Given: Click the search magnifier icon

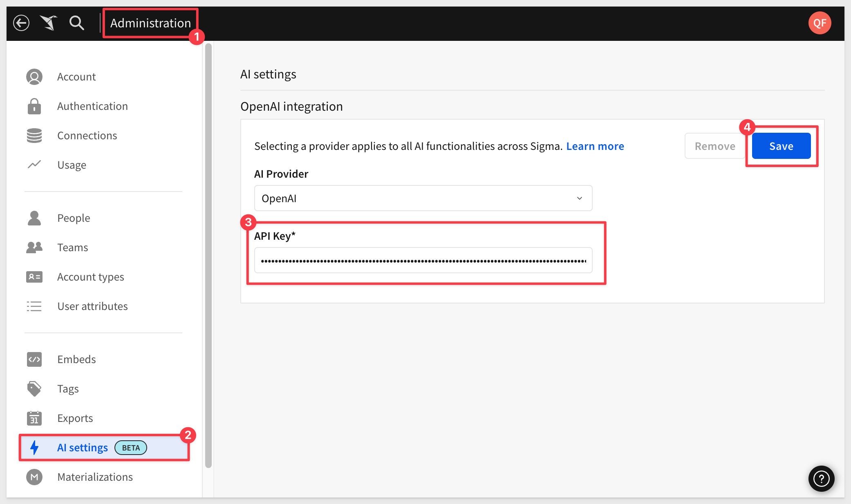Looking at the screenshot, I should (76, 23).
